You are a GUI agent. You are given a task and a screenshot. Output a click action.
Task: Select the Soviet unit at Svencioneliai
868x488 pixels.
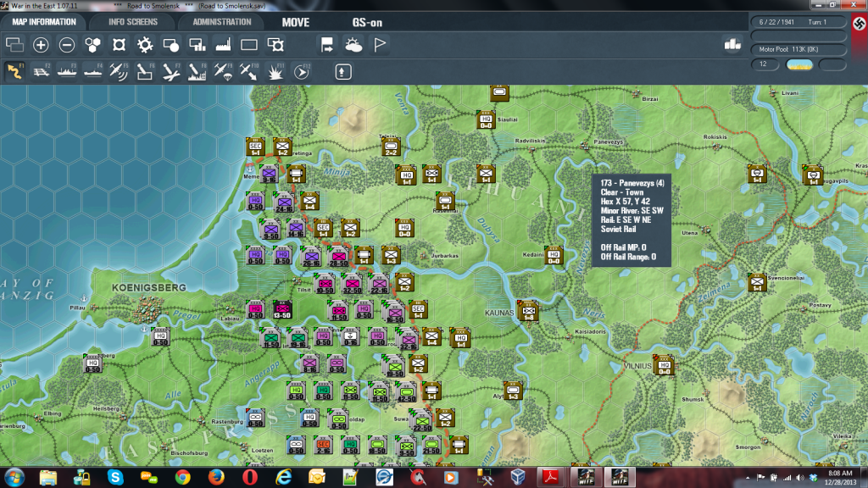click(757, 282)
